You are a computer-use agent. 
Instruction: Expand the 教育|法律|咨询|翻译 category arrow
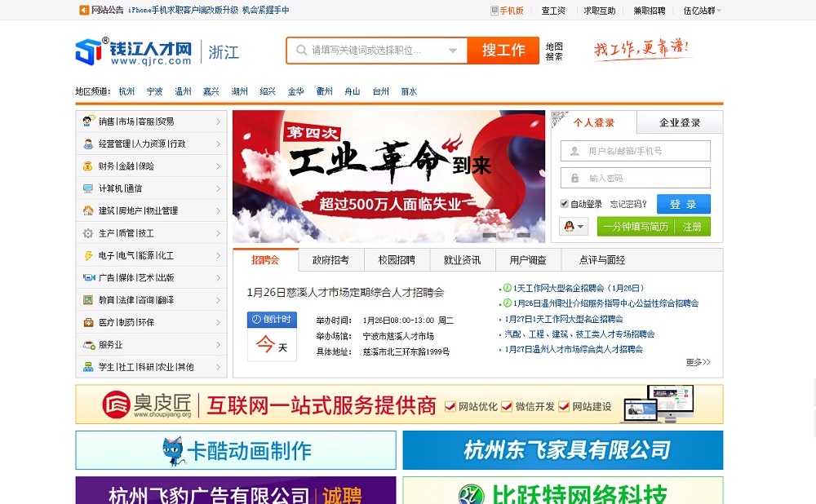pyautogui.click(x=218, y=300)
